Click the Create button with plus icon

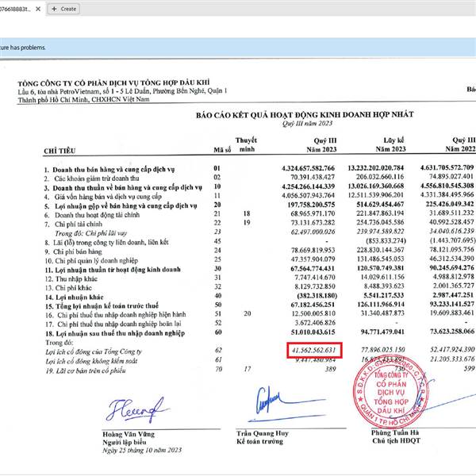pyautogui.click(x=64, y=9)
